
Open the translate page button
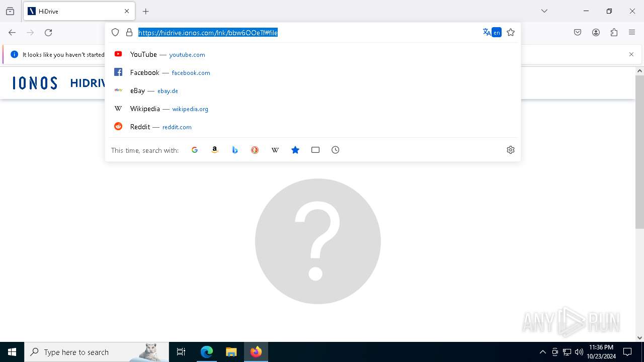coord(492,33)
